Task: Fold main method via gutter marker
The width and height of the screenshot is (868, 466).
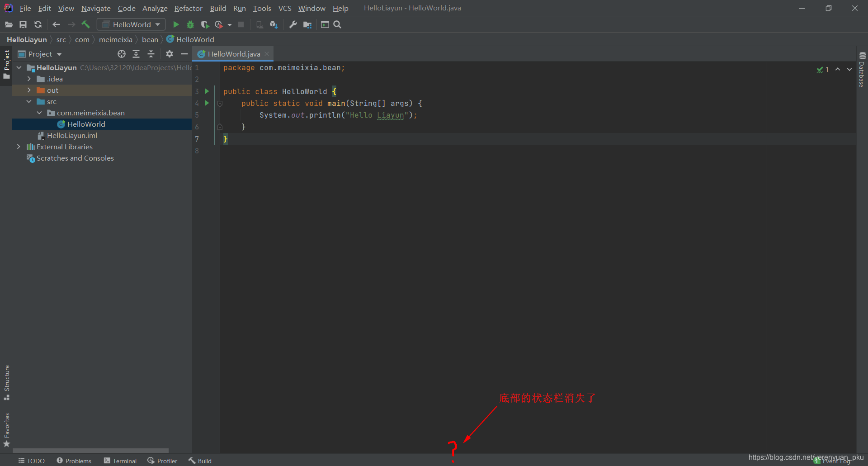Action: (220, 104)
